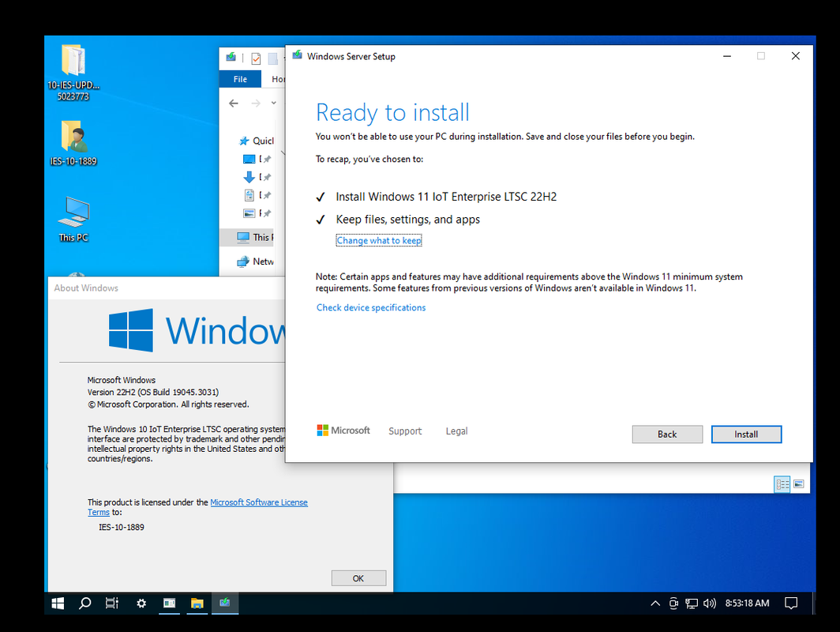Open the 'Change what to keep' link
The height and width of the screenshot is (632, 840).
coord(379,241)
